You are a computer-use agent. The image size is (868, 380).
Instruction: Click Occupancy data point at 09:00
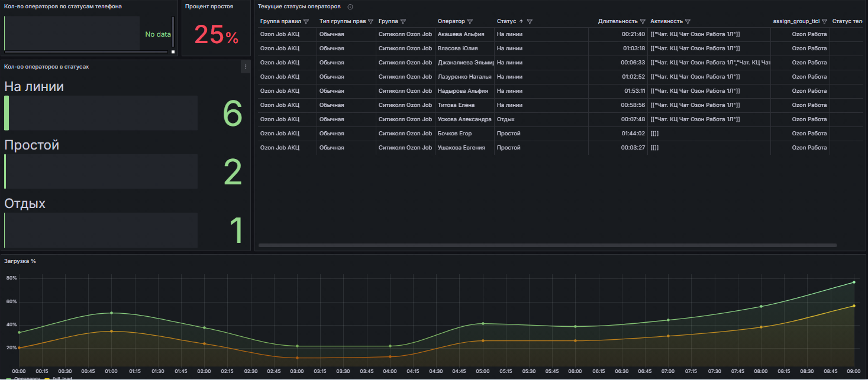tap(854, 282)
